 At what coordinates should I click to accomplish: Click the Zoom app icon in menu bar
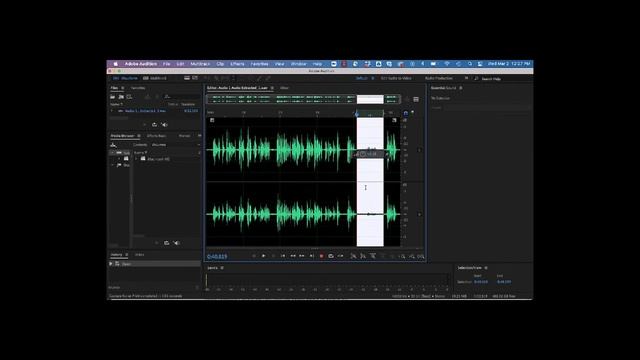334,64
